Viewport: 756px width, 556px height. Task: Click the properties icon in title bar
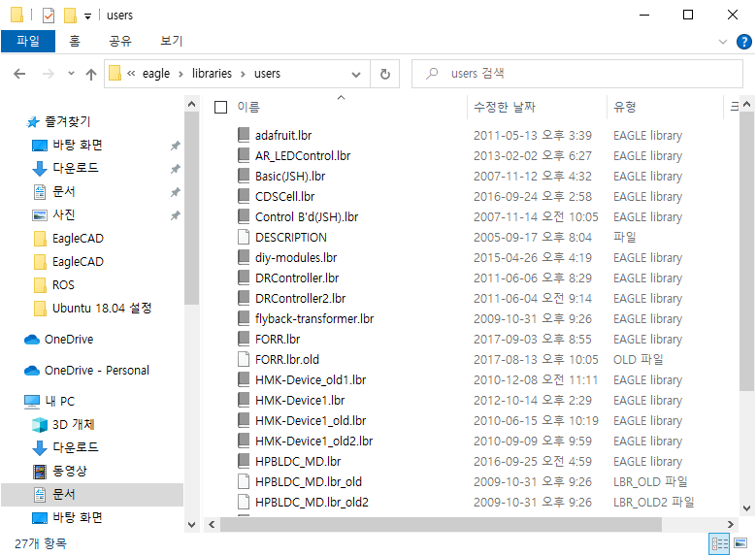(x=49, y=16)
